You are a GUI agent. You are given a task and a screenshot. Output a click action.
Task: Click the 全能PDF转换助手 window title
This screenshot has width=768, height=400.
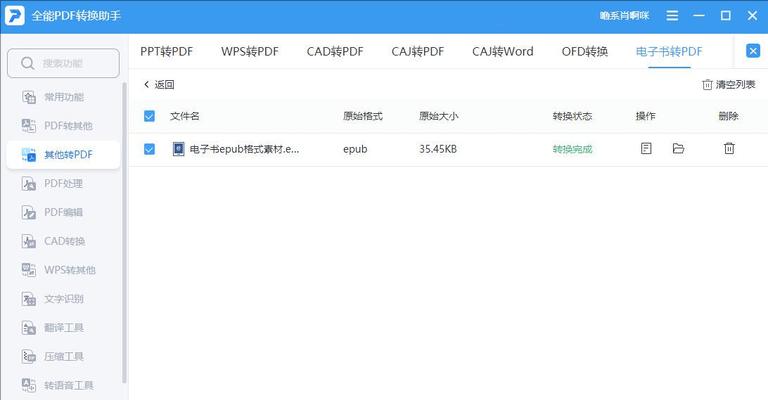(x=76, y=16)
